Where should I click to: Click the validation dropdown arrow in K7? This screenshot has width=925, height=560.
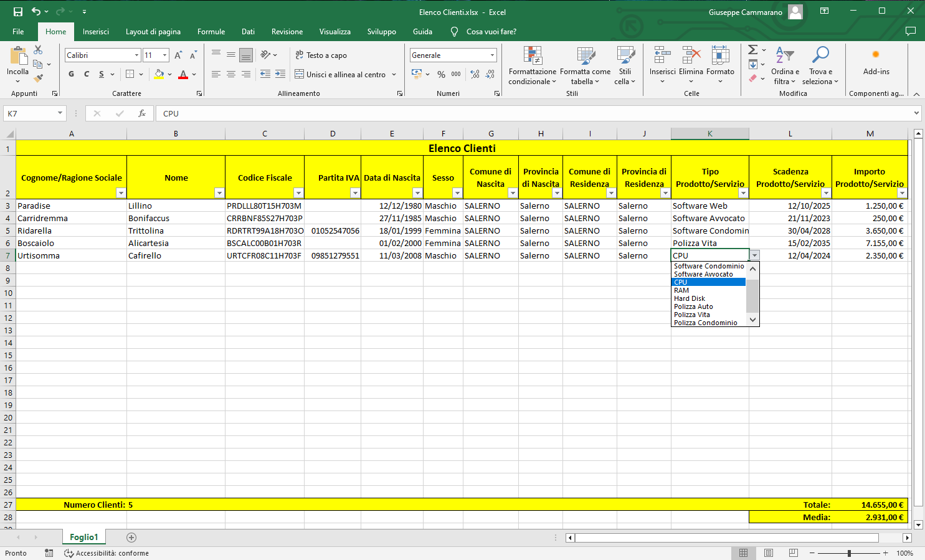[754, 255]
